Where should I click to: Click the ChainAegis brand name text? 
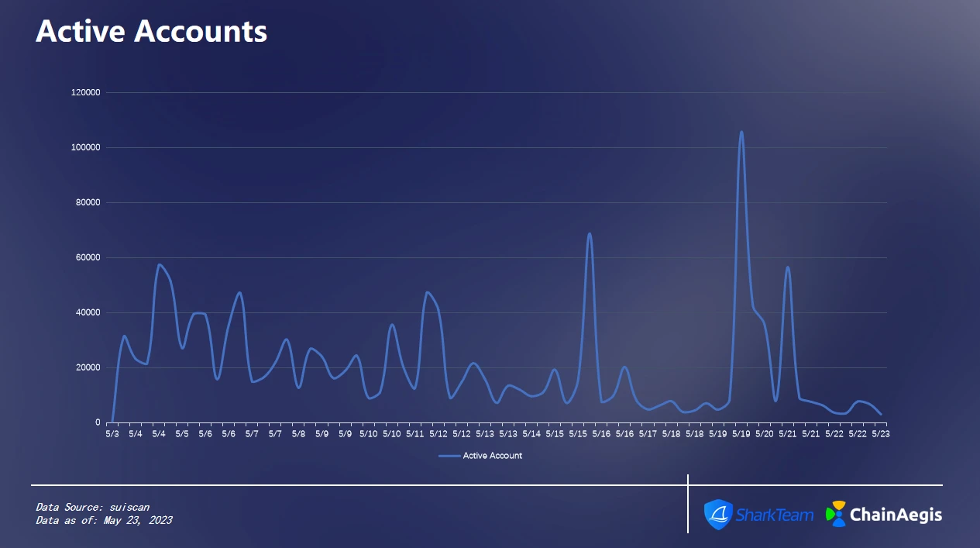(x=896, y=514)
